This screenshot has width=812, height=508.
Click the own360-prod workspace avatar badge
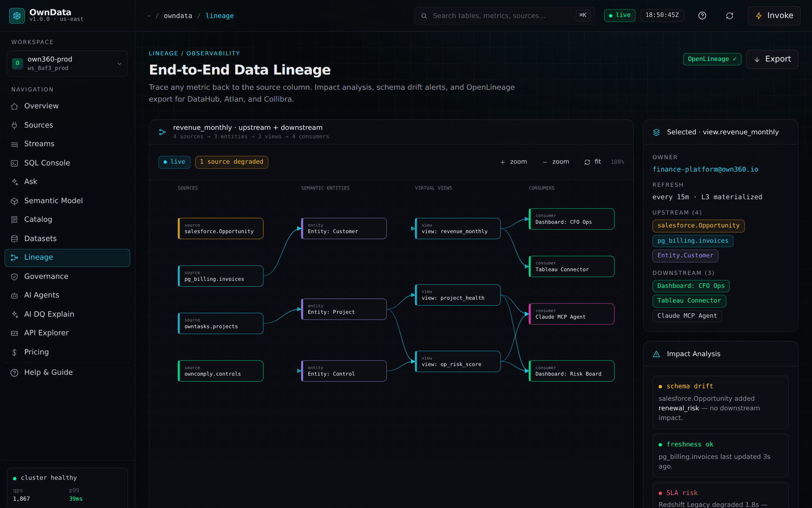pos(17,63)
